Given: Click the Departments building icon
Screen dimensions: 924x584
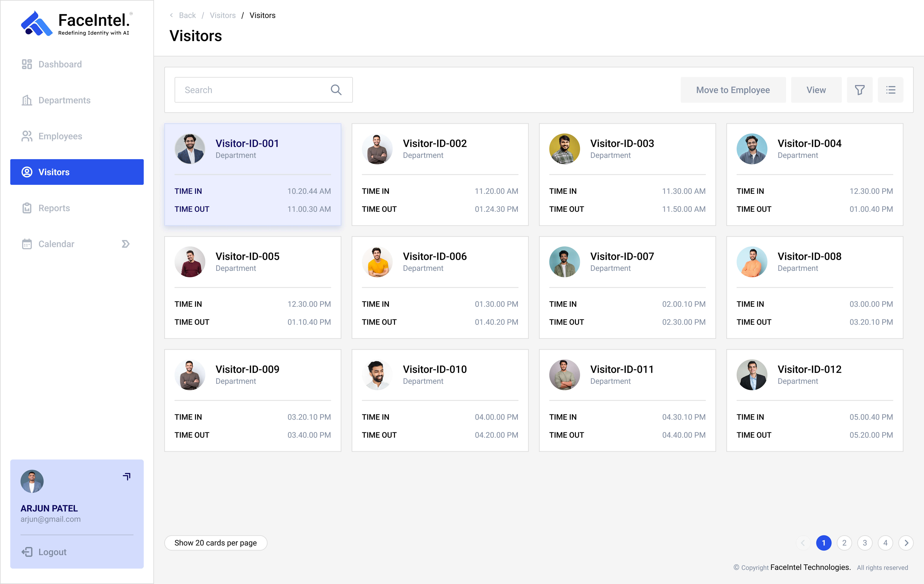Looking at the screenshot, I should (26, 100).
